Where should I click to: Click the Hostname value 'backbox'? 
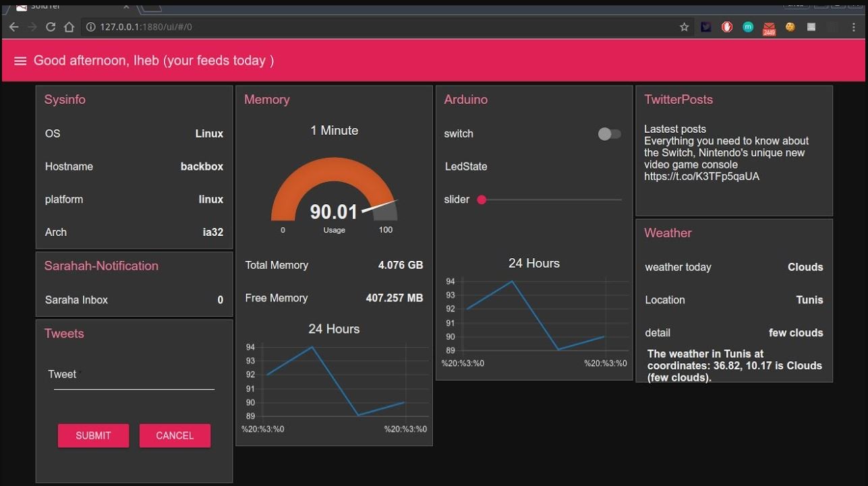pos(202,166)
